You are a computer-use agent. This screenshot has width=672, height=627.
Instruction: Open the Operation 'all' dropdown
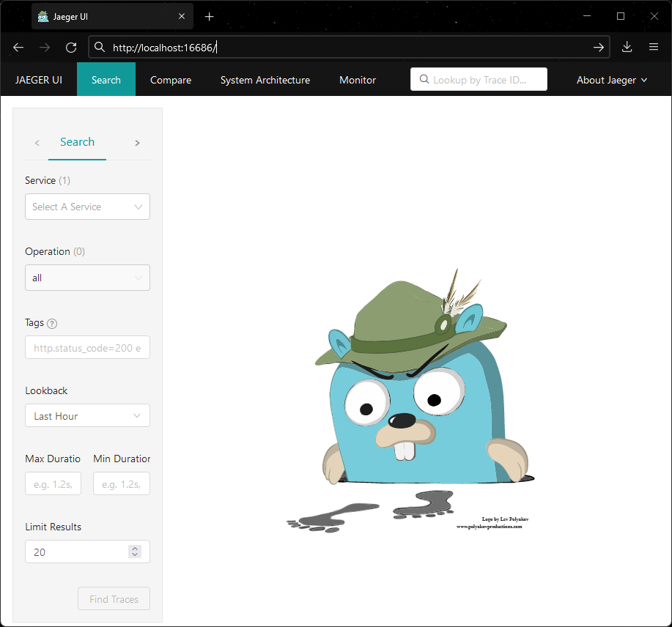[x=87, y=278]
